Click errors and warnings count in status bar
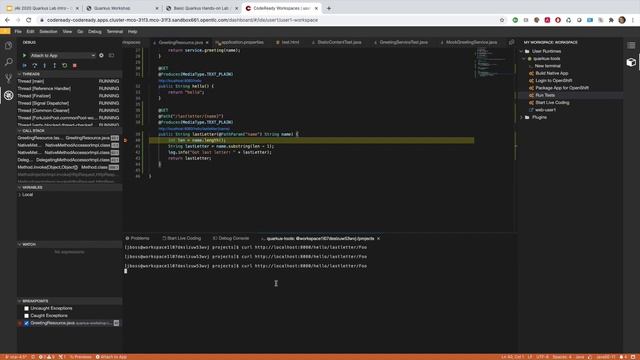 (x=46, y=357)
